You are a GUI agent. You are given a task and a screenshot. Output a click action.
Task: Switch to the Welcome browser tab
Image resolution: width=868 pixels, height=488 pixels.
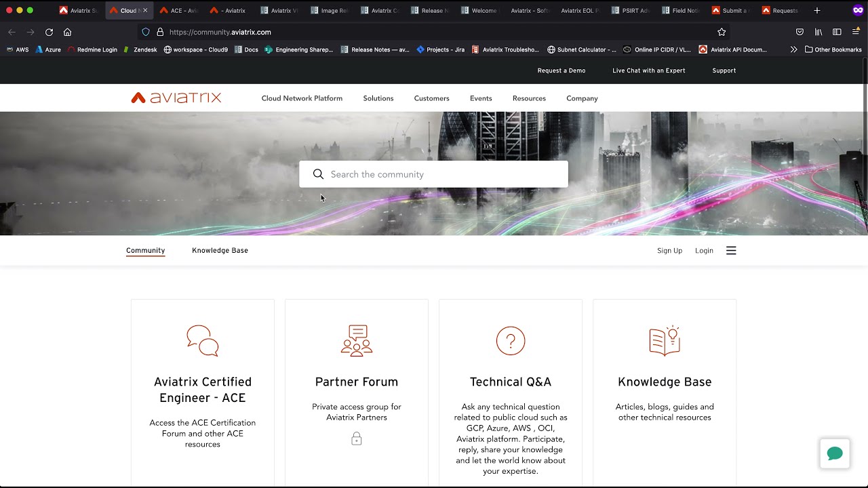(480, 10)
